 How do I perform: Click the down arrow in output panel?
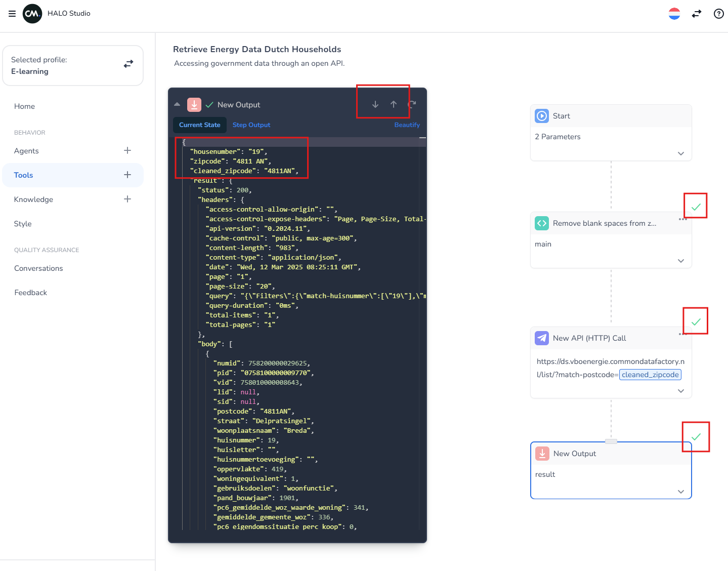[375, 104]
